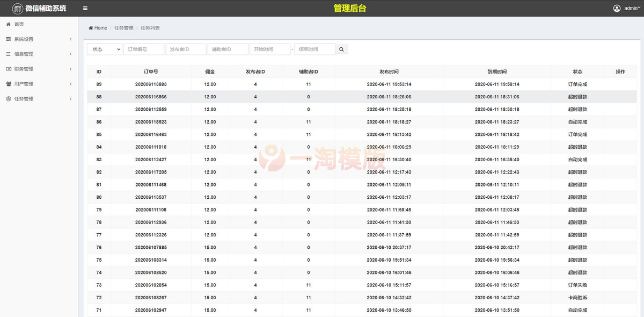Click the 系统设置 sidebar icon
The width and height of the screenshot is (644, 317).
click(8, 39)
